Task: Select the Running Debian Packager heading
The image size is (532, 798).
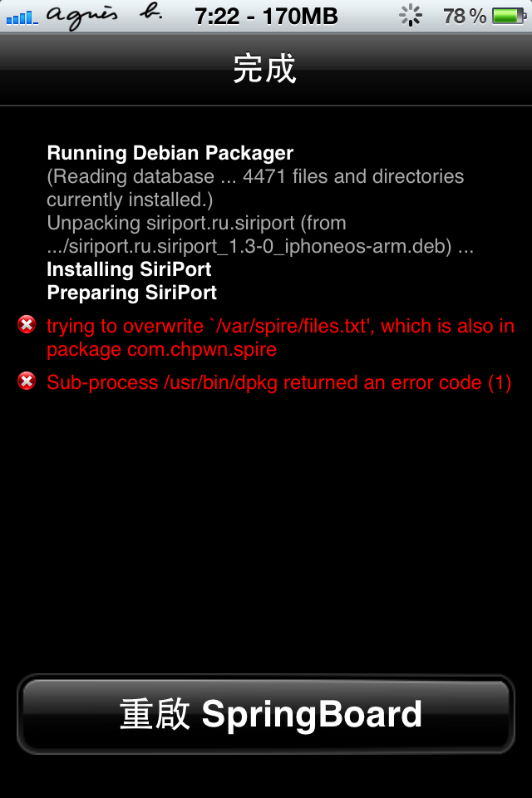Action: [170, 153]
